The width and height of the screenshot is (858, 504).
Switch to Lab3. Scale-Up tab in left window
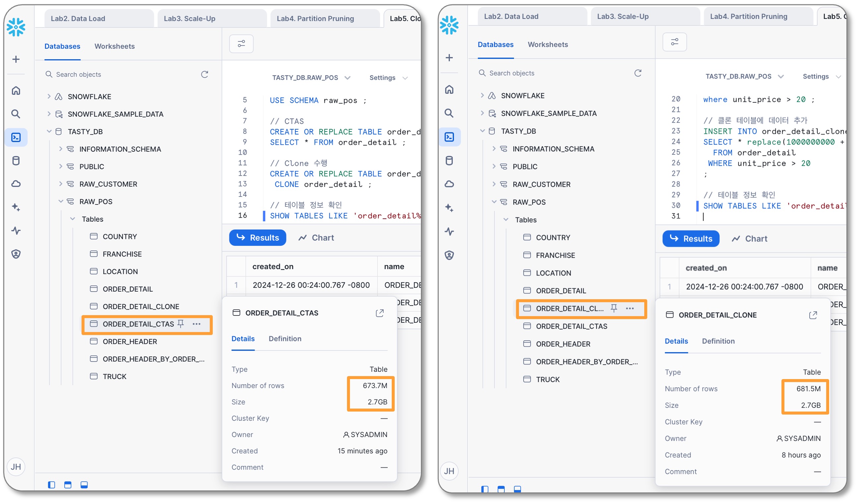[x=212, y=18]
